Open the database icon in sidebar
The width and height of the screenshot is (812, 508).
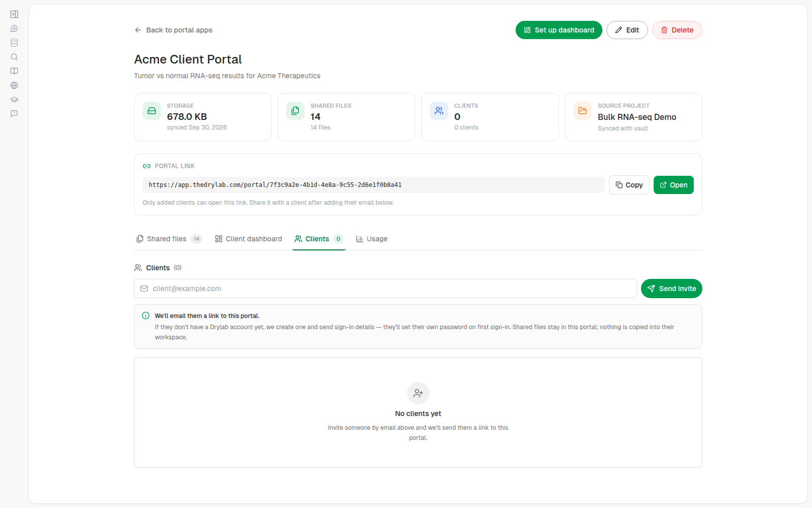tap(14, 43)
